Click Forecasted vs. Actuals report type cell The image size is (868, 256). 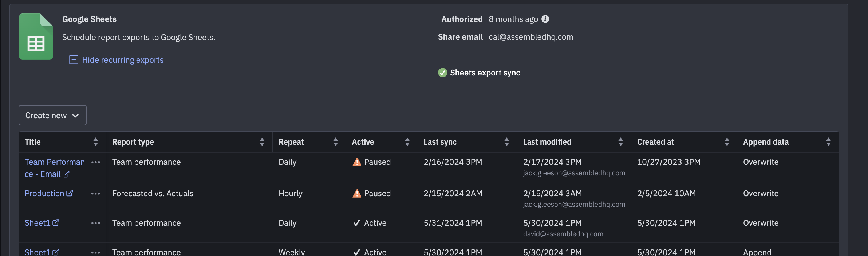153,193
